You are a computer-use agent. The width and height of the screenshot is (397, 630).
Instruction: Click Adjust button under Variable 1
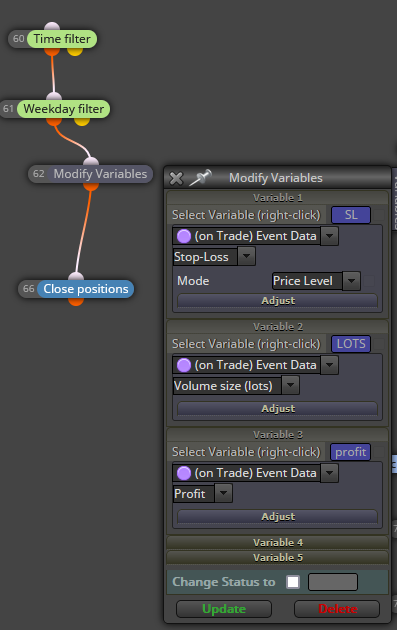[x=278, y=301]
